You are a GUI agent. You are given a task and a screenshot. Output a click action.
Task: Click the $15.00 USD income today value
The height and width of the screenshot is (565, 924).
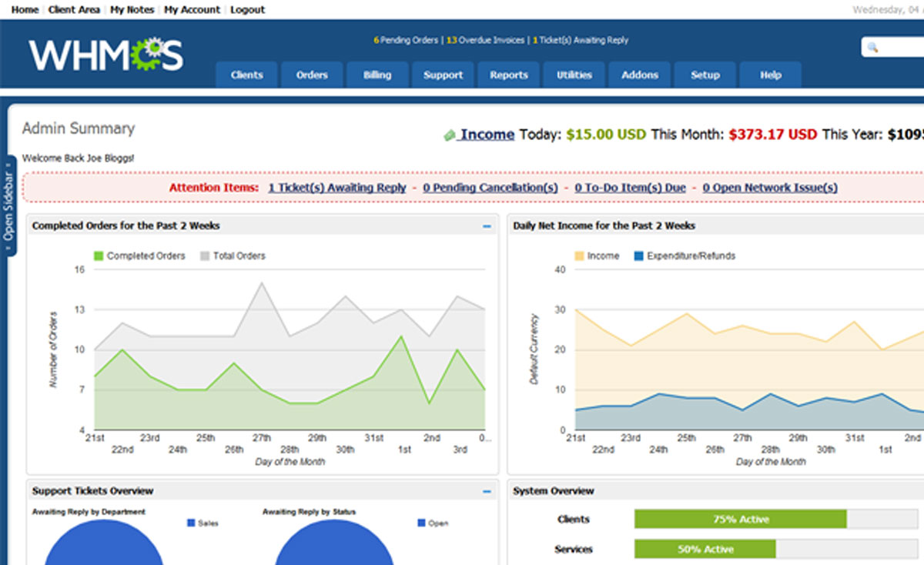pos(607,135)
